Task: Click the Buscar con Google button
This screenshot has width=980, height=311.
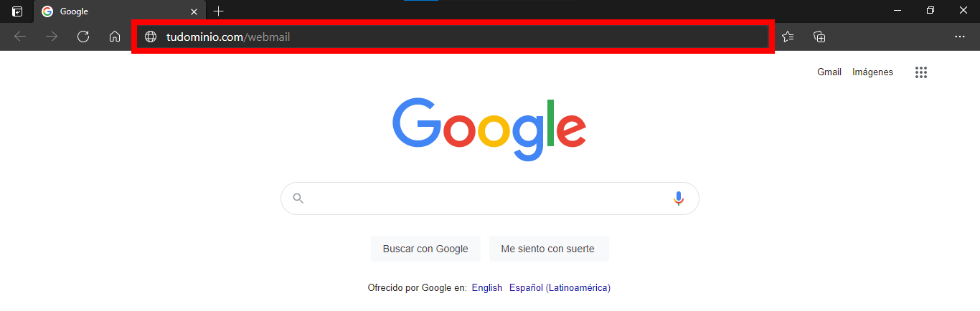Action: (x=425, y=249)
